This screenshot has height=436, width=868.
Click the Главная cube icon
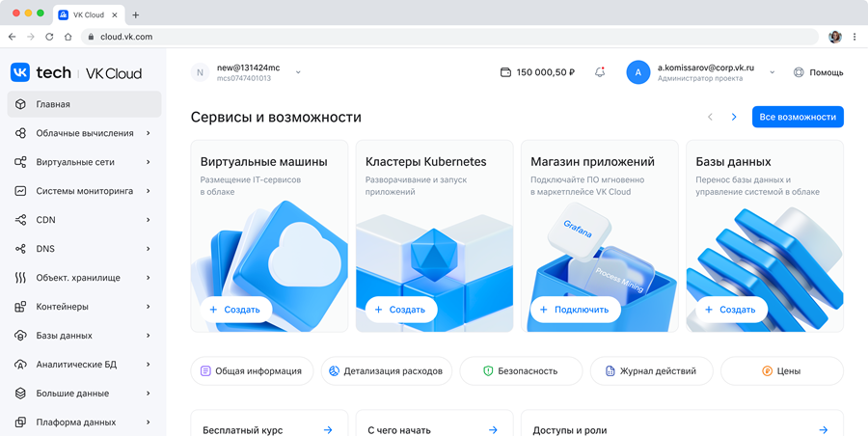click(x=20, y=104)
